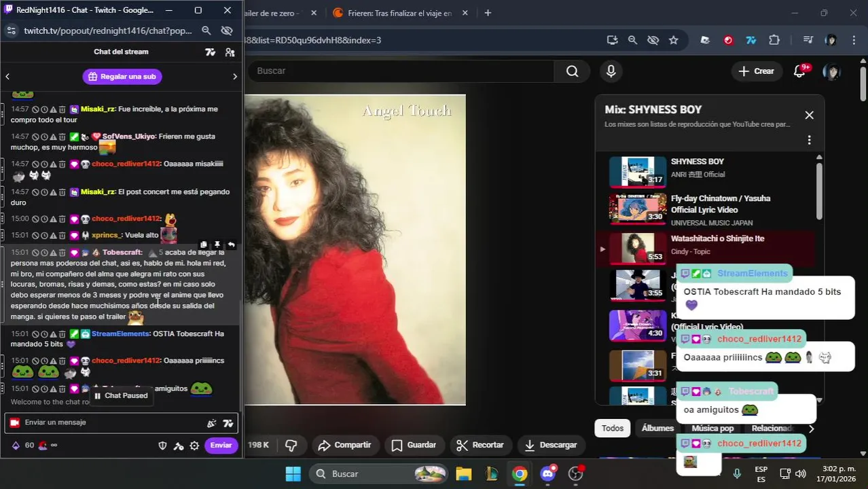Copy the highlighted Tobescraft message
Image resolution: width=868 pixels, height=489 pixels.
[204, 245]
